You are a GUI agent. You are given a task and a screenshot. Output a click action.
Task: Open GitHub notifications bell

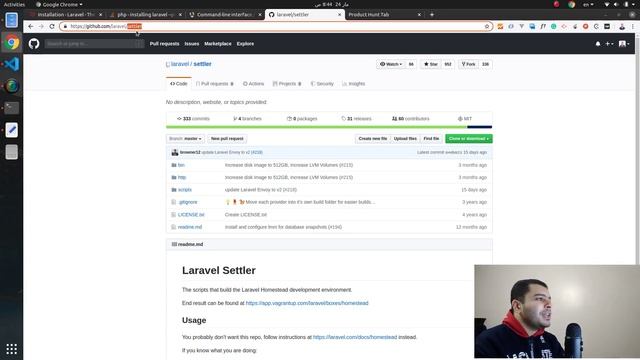(598, 44)
